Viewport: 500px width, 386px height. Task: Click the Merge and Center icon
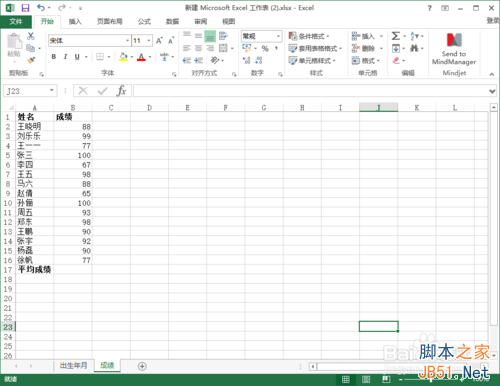coord(223,48)
